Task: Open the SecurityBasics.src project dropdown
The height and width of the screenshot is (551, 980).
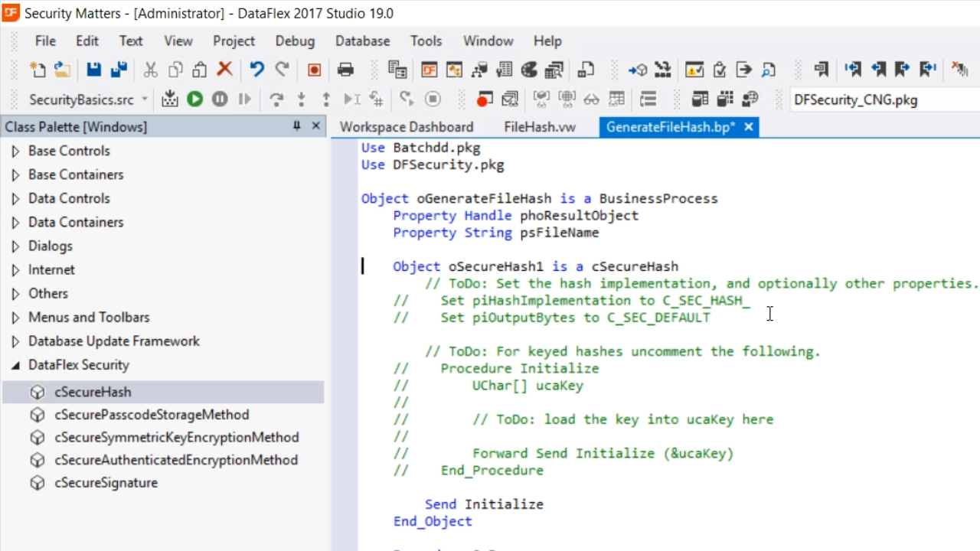Action: point(145,99)
